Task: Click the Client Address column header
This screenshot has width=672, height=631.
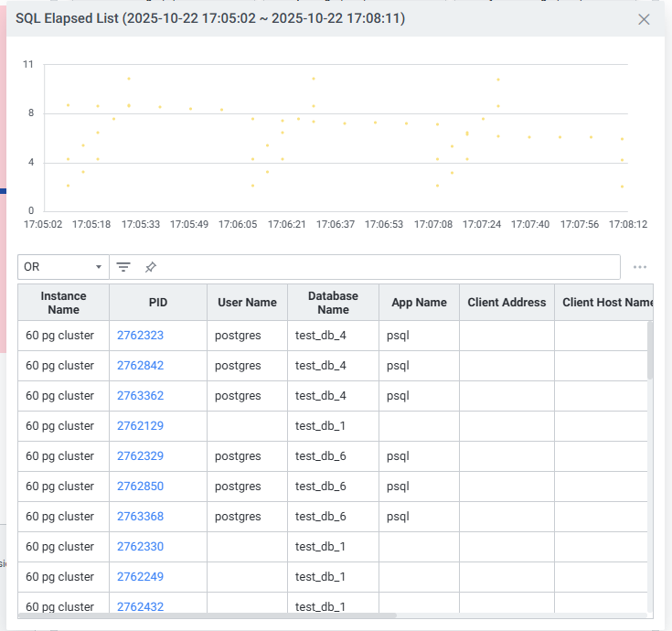Action: point(507,303)
